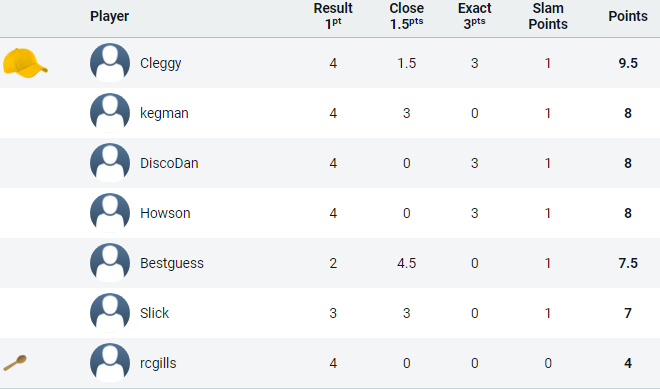The image size is (660, 389).
Task: Open kegman's profile avatar
Action: (110, 113)
